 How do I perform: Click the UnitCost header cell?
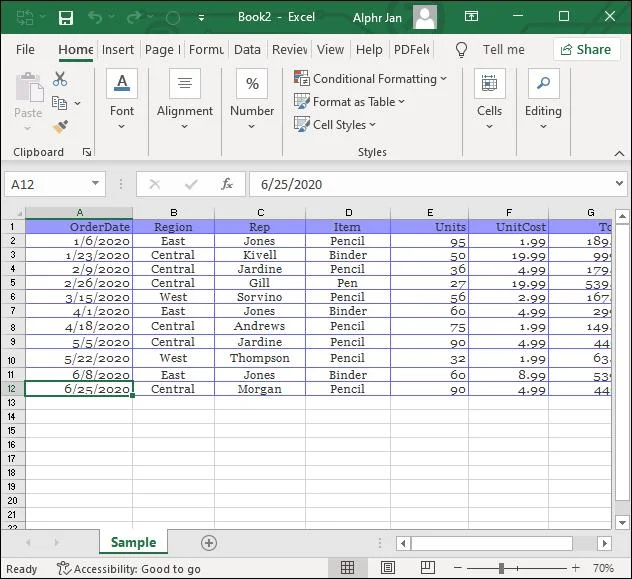509,227
